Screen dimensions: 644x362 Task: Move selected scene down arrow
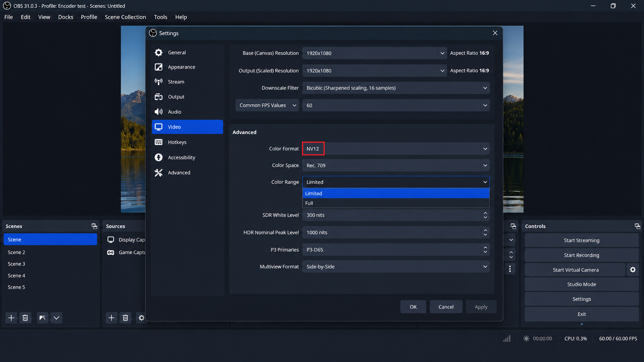click(x=57, y=318)
